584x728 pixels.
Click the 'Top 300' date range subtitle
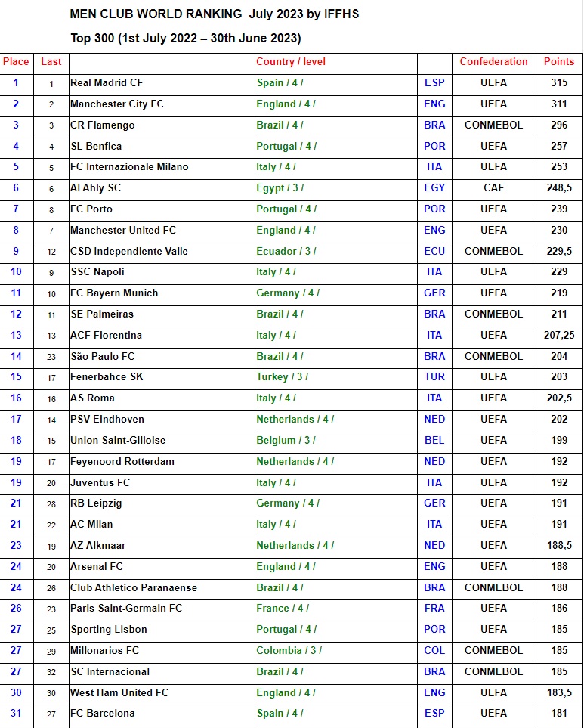pyautogui.click(x=186, y=38)
